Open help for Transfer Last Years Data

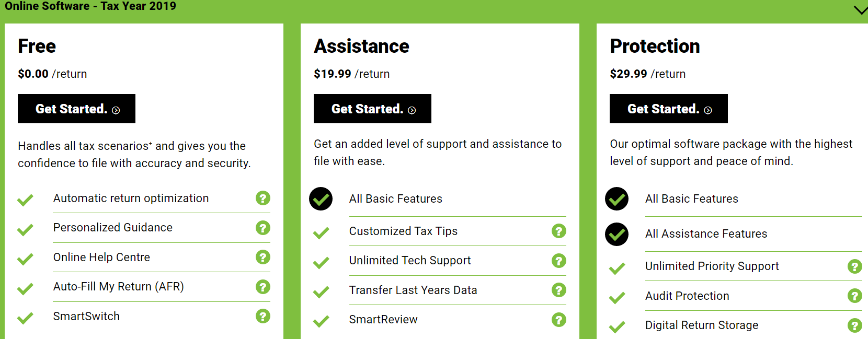point(559,290)
